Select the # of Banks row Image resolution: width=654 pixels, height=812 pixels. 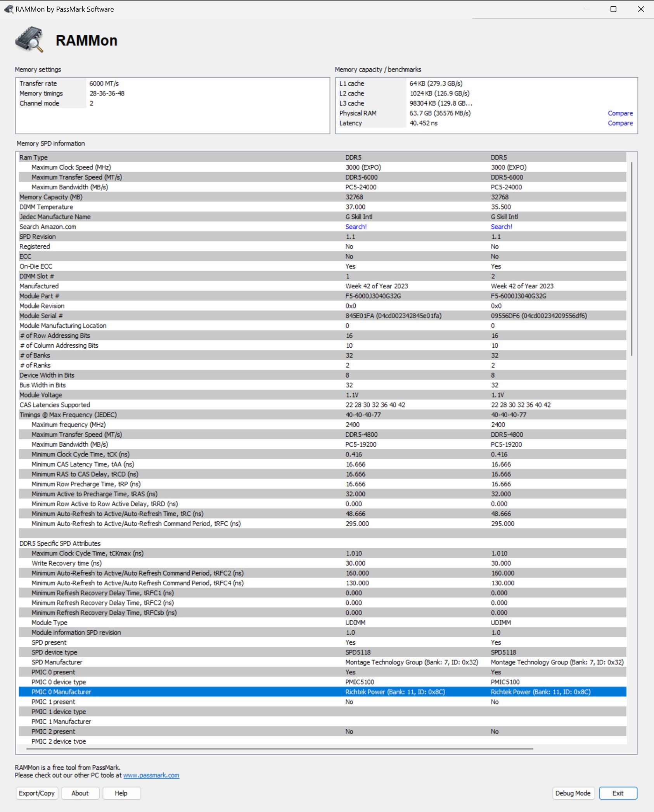point(322,355)
